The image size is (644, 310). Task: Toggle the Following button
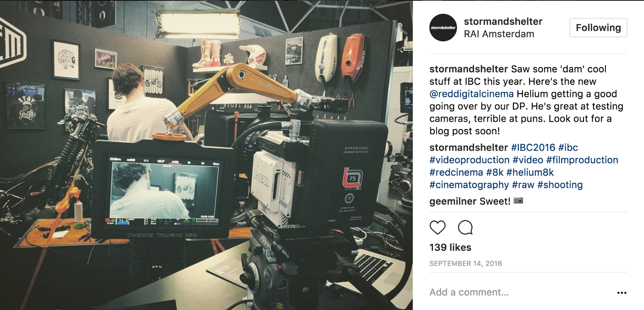pyautogui.click(x=598, y=28)
